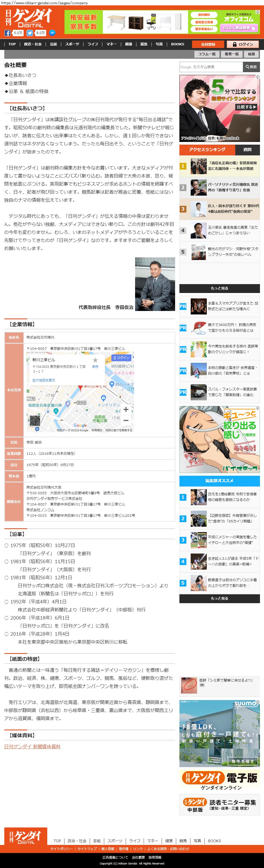Open サイトポリシー in the footer
Image resolution: width=264 pixels, height=868 pixels.
(61, 849)
